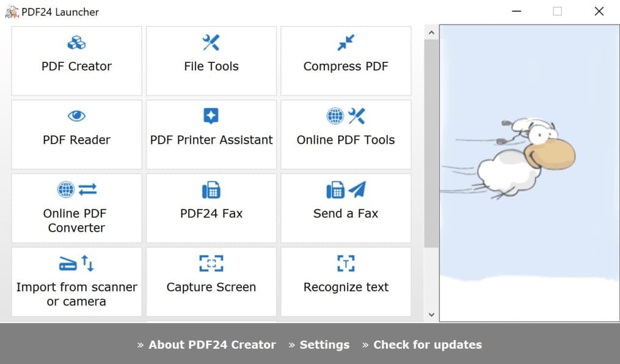The width and height of the screenshot is (620, 364).
Task: Select Import from scanner or camera
Action: coord(77,282)
